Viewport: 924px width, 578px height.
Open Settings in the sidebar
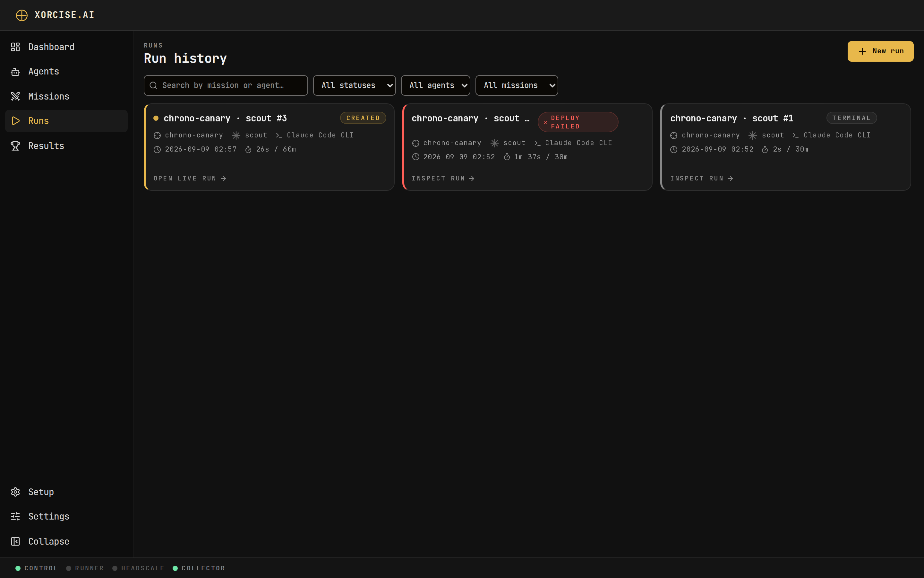66,516
